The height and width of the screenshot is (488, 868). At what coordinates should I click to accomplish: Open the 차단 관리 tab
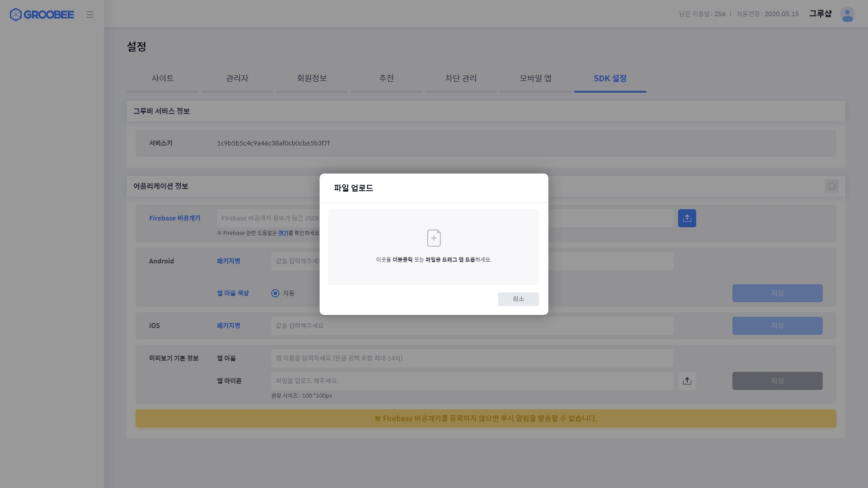(x=461, y=78)
